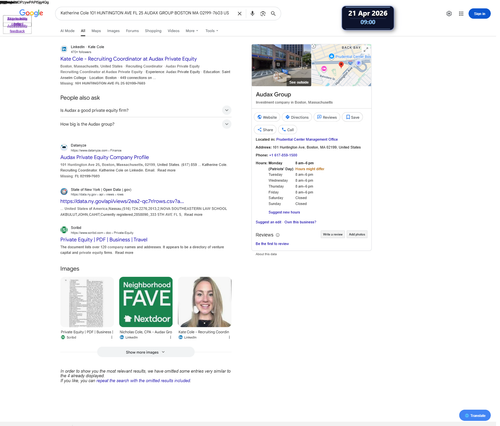Start voice search with microphone icon
Image resolution: width=500 pixels, height=426 pixels.
coord(252,14)
